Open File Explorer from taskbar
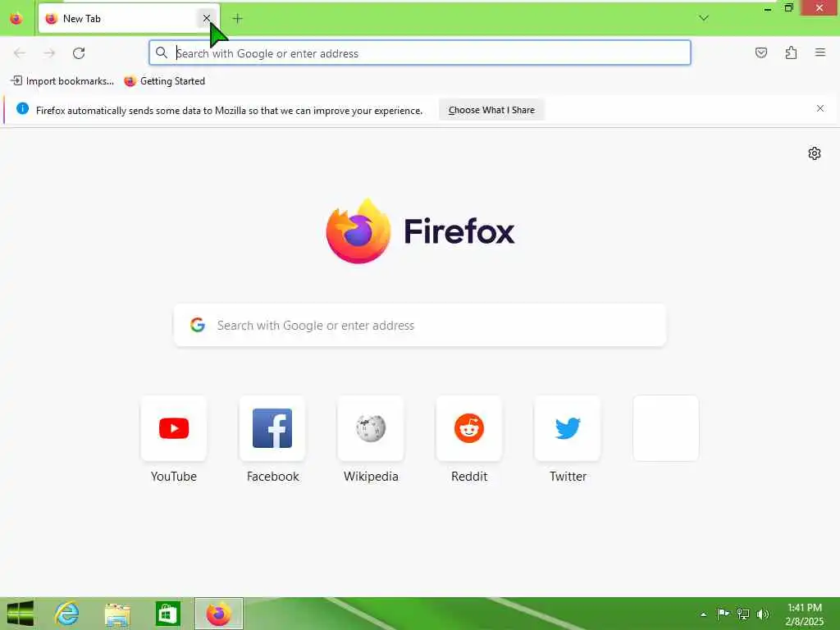 tap(117, 614)
